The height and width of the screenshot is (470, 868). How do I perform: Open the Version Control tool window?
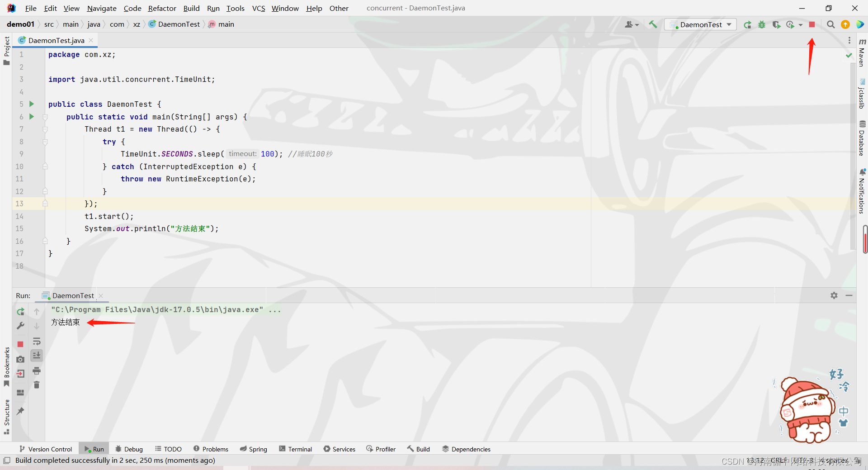[46, 449]
